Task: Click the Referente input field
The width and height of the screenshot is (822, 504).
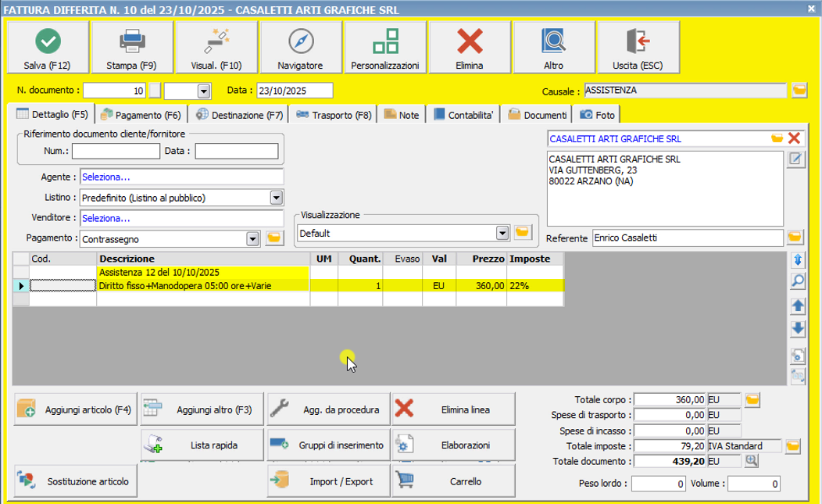Action: [x=686, y=238]
